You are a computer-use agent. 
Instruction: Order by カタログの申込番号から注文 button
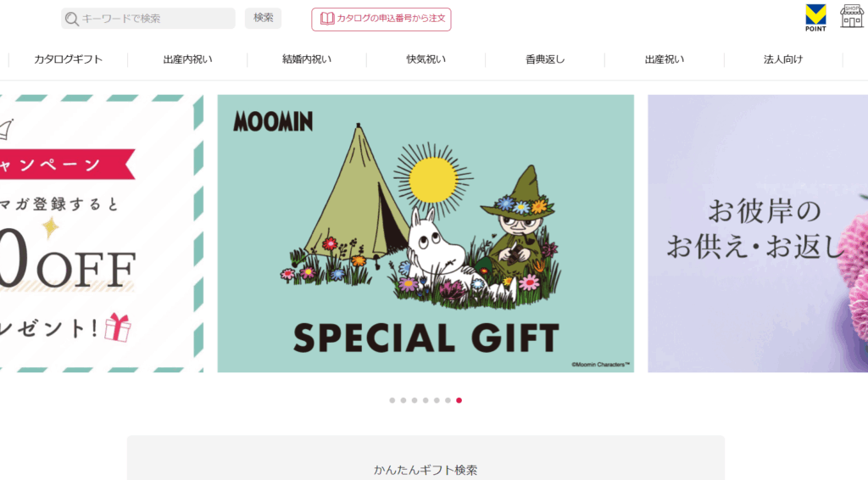[381, 19]
